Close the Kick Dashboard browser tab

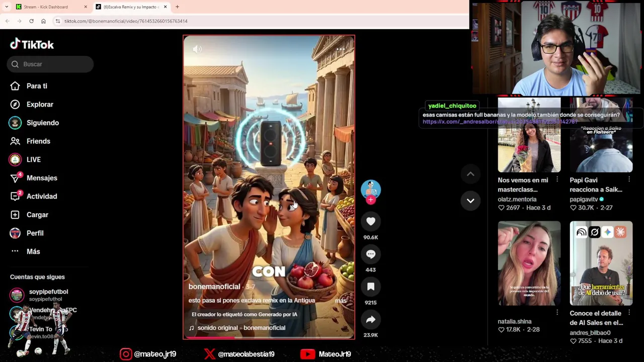pyautogui.click(x=86, y=7)
